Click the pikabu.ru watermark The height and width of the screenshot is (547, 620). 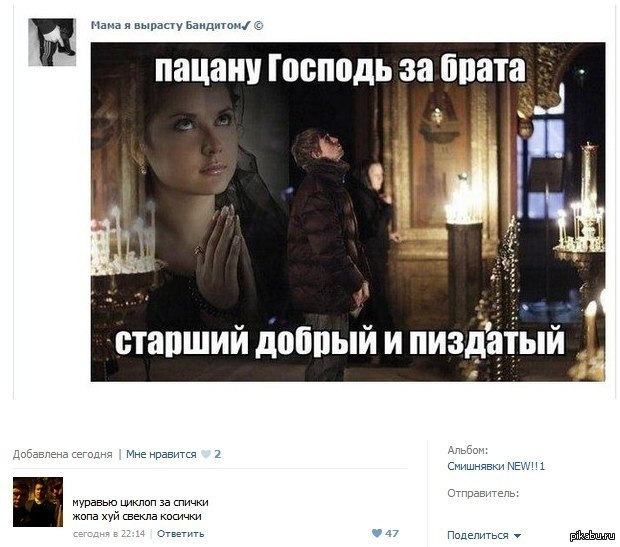click(x=592, y=536)
